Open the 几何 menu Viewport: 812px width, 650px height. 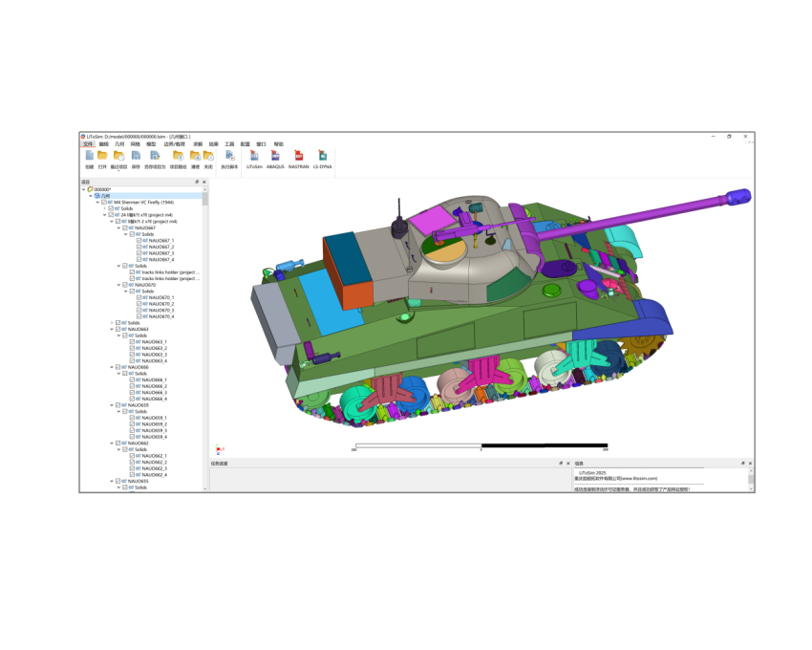click(x=119, y=144)
